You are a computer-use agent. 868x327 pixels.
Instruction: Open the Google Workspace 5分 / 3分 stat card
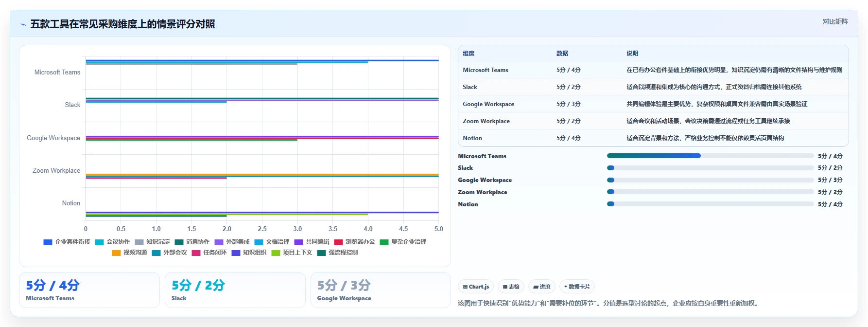pyautogui.click(x=381, y=290)
